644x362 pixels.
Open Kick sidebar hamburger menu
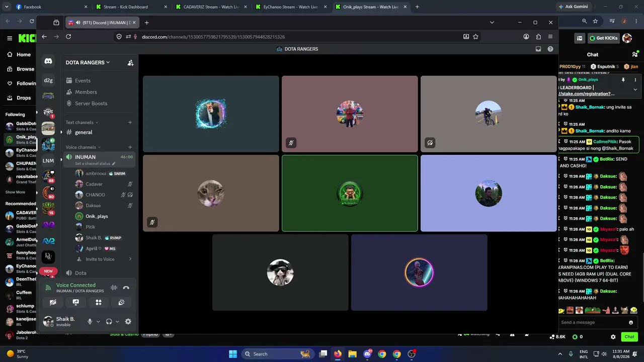[10, 38]
